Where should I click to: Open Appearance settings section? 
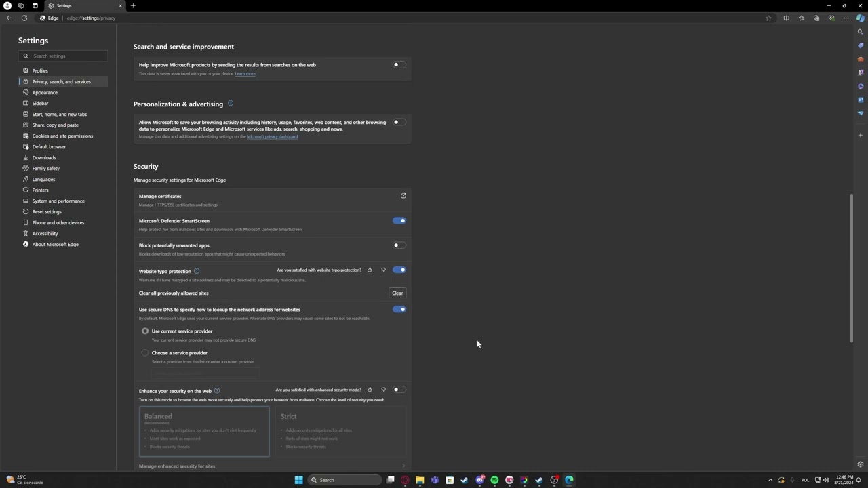click(62, 92)
